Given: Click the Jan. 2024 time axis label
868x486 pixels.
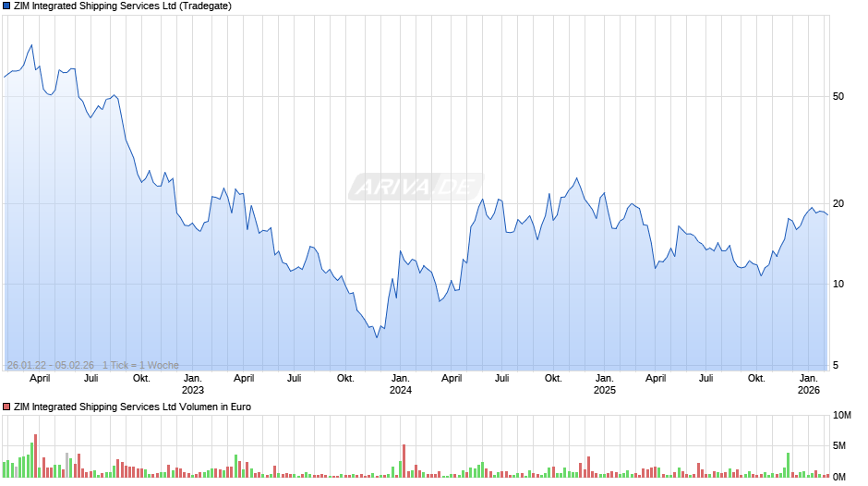Looking at the screenshot, I should click(x=400, y=384).
